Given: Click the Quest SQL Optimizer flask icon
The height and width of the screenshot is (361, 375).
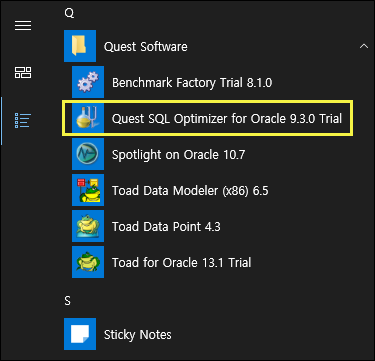Looking at the screenshot, I should point(88,118).
